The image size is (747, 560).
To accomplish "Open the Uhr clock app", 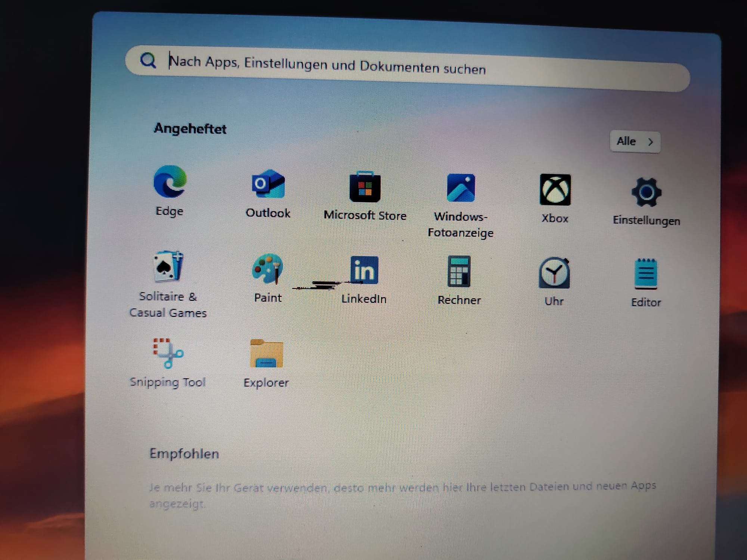I will (554, 273).
